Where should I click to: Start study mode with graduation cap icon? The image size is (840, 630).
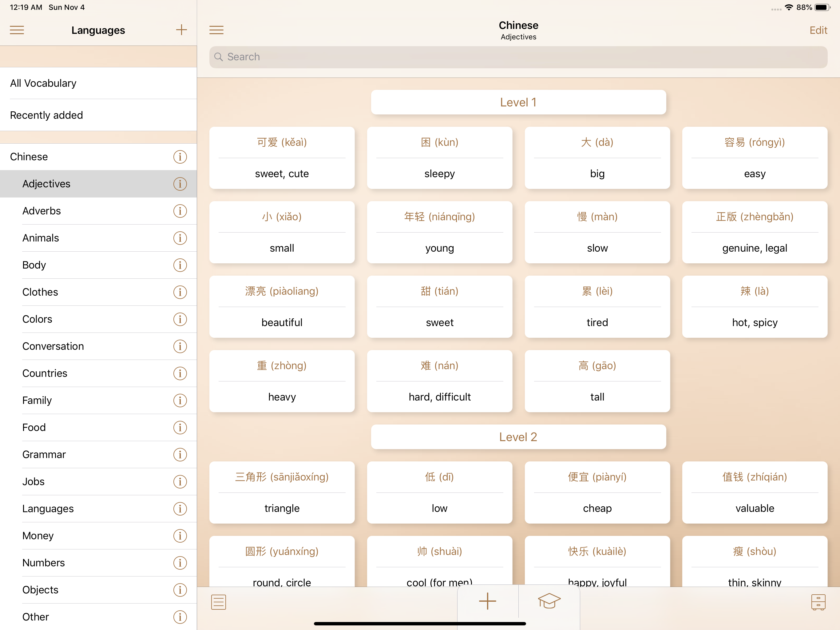[x=549, y=601]
